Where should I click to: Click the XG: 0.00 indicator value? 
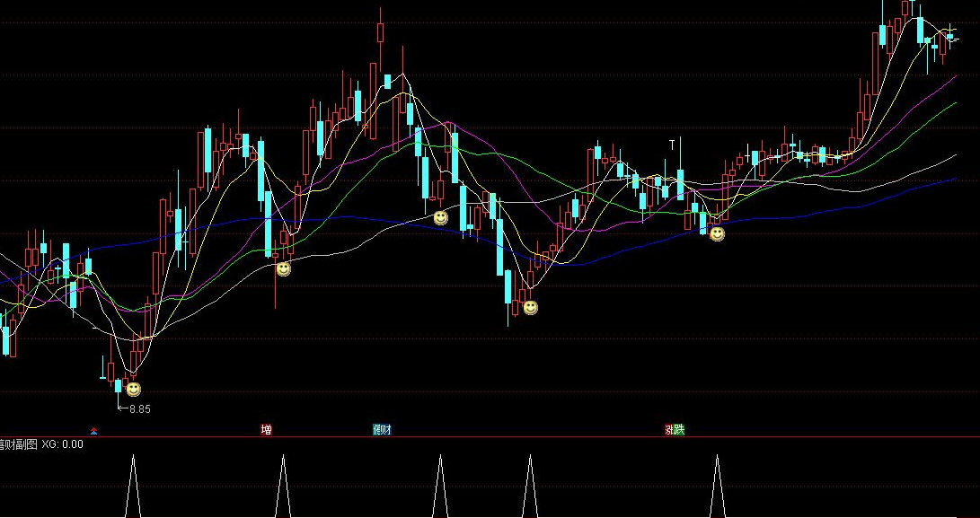(63, 444)
